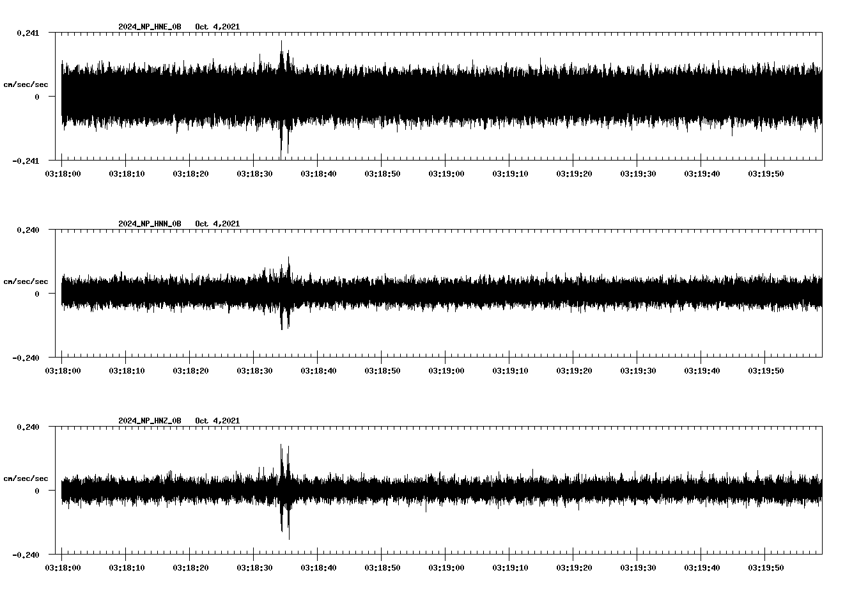The height and width of the screenshot is (591, 868).
Task: Select the -0.240 value on HNZ plot
Action: [x=26, y=555]
